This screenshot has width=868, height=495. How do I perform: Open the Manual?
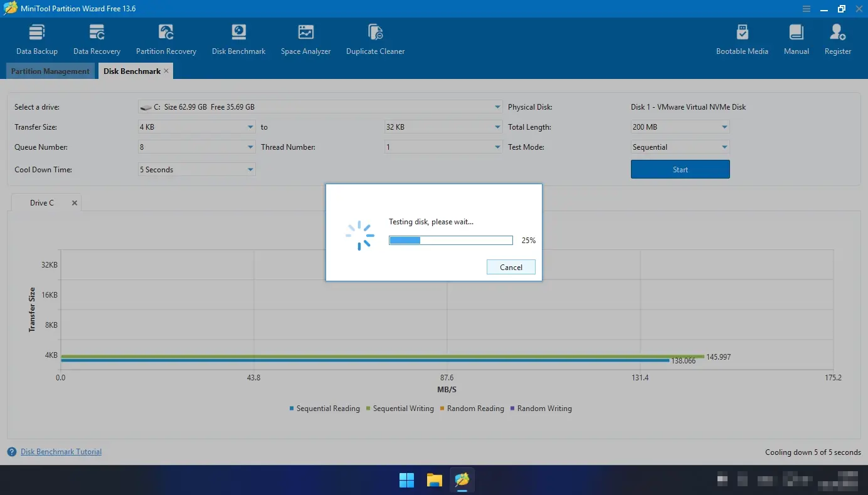pyautogui.click(x=797, y=39)
